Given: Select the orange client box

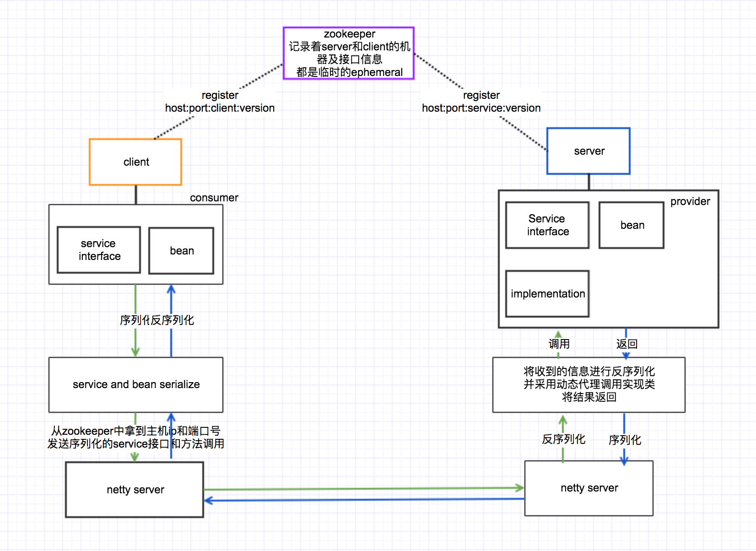Looking at the screenshot, I should tap(135, 162).
